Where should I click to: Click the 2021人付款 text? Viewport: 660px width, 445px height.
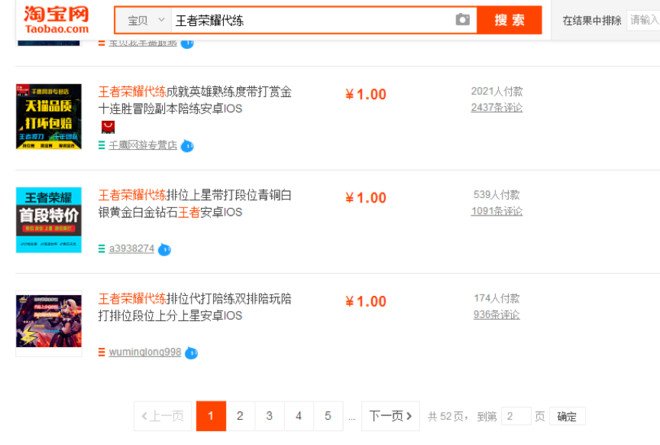tap(497, 91)
